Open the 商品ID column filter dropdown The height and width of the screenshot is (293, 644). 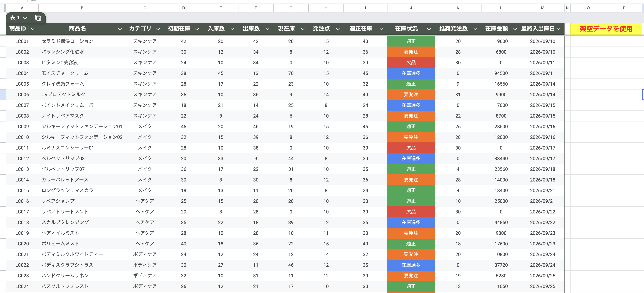(x=32, y=29)
